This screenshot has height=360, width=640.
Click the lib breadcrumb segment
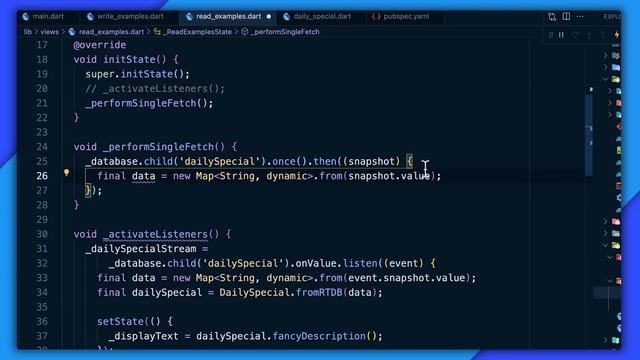[x=27, y=32]
